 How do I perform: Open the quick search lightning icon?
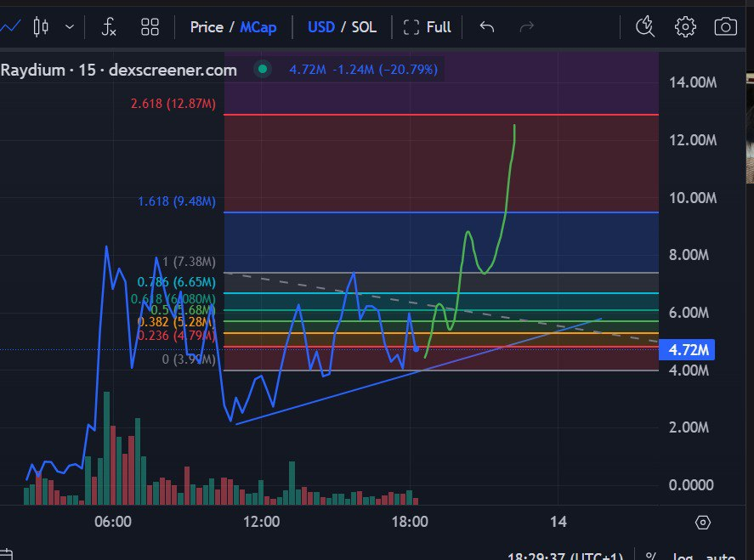(x=645, y=26)
